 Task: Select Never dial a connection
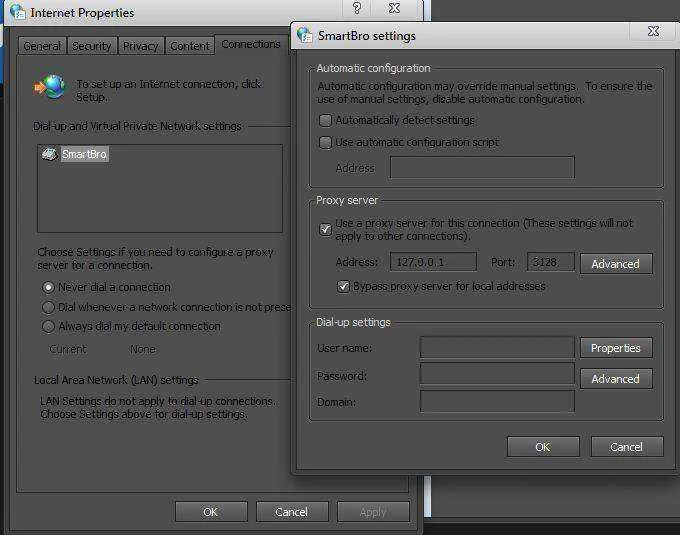(48, 287)
